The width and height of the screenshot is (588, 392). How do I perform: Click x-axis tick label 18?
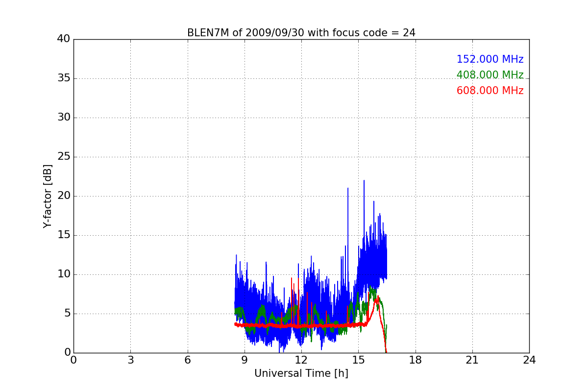[415, 360]
